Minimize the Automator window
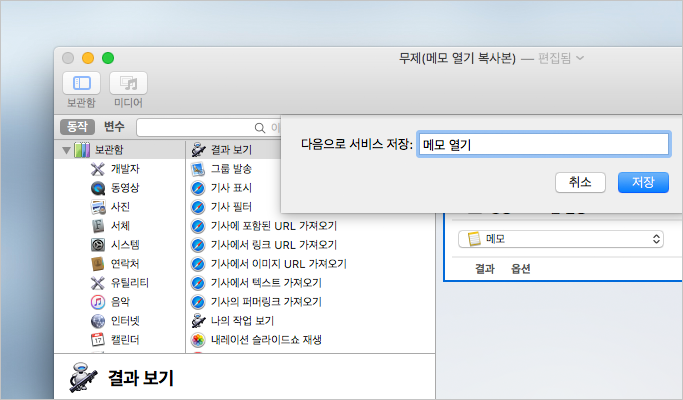 [88, 58]
